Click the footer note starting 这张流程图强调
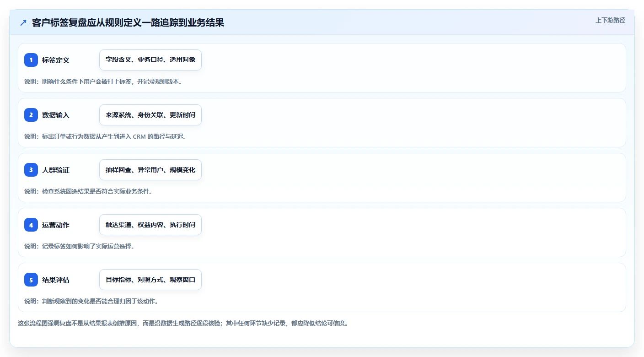This screenshot has width=644, height=357. [183, 323]
